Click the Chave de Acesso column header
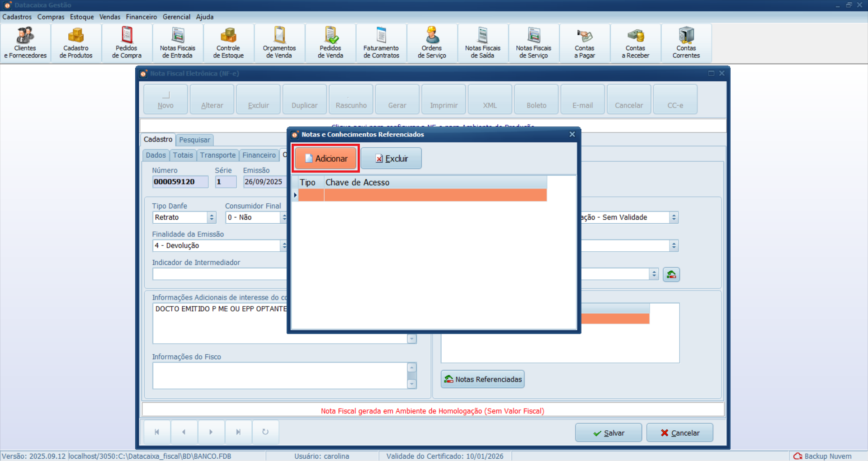Screen dimensions: 868x461 pos(435,182)
